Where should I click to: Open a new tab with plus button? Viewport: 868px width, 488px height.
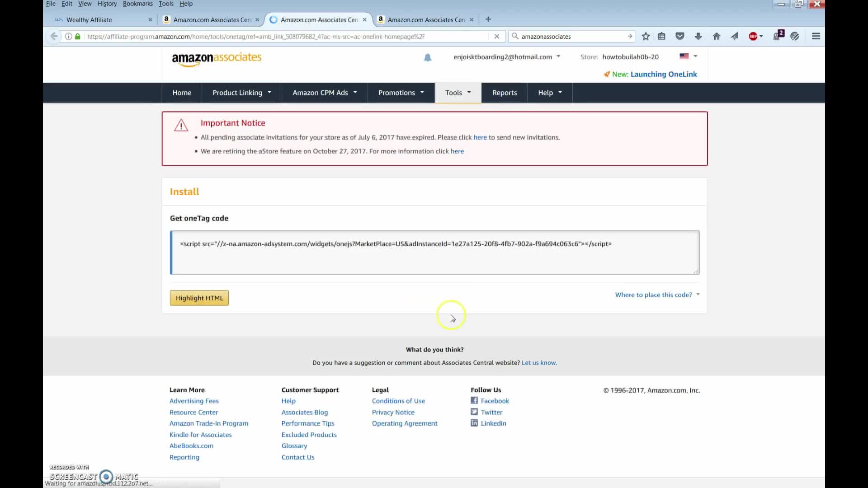(x=488, y=19)
